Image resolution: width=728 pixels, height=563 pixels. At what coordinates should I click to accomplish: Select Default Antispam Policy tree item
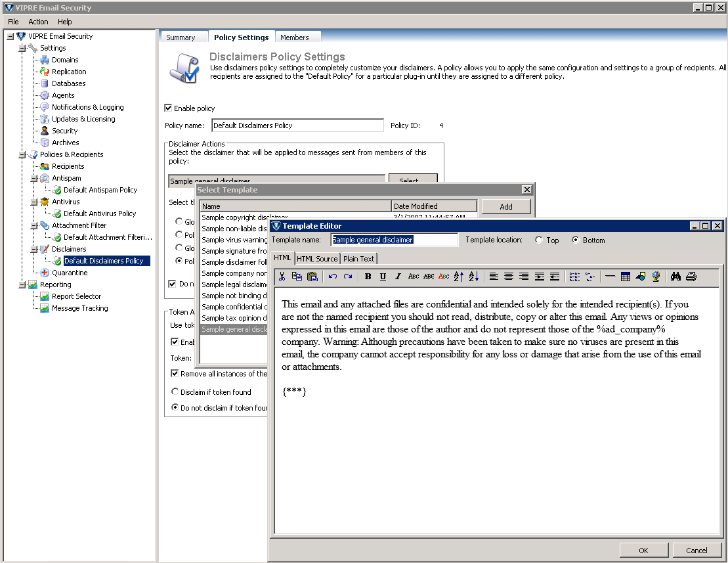click(100, 190)
